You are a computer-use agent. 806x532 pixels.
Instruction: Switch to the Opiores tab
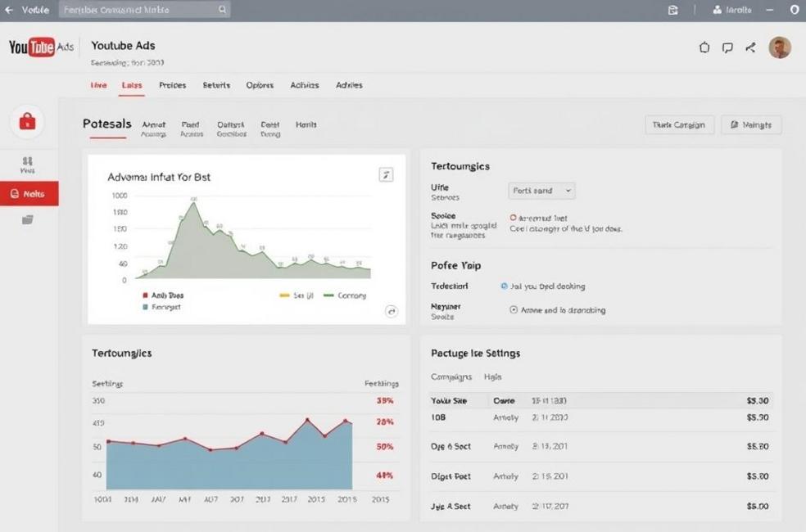[260, 85]
